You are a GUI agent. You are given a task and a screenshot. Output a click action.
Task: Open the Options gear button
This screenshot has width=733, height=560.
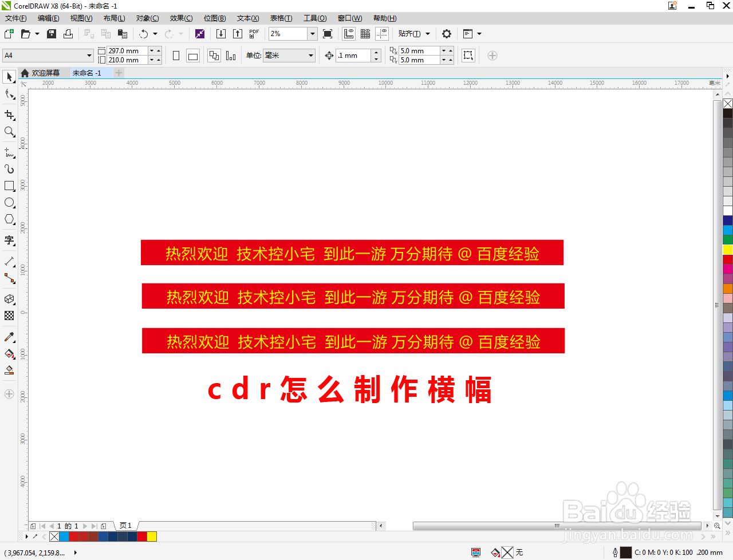click(x=447, y=34)
